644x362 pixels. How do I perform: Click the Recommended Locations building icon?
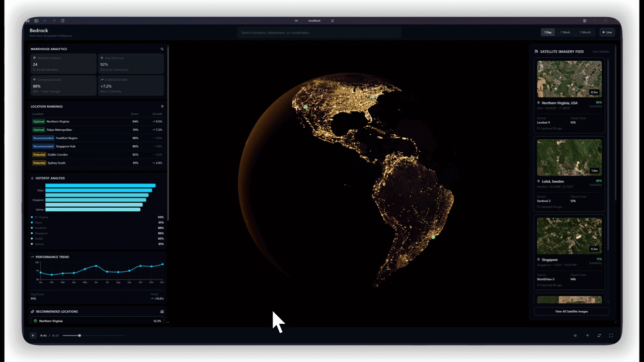click(x=162, y=312)
